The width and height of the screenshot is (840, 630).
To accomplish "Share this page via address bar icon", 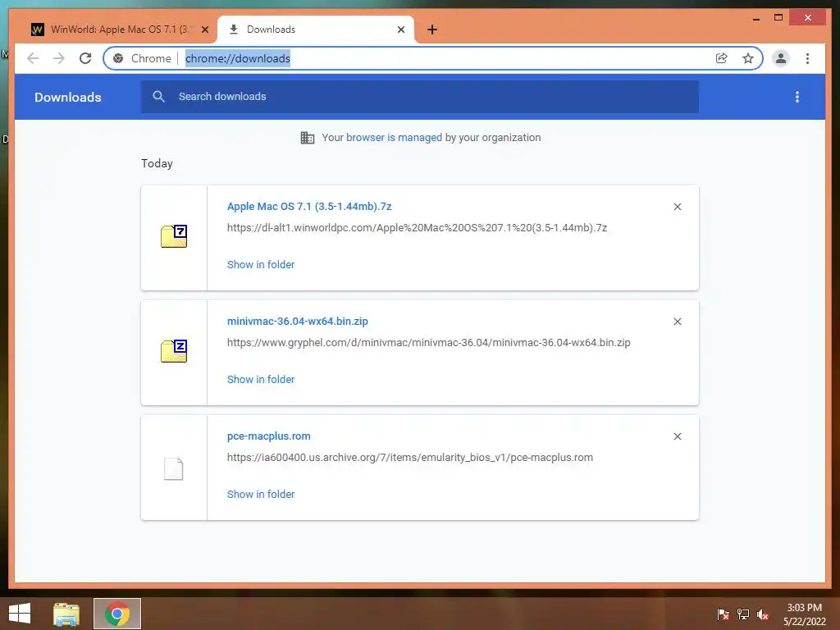I will pyautogui.click(x=722, y=58).
